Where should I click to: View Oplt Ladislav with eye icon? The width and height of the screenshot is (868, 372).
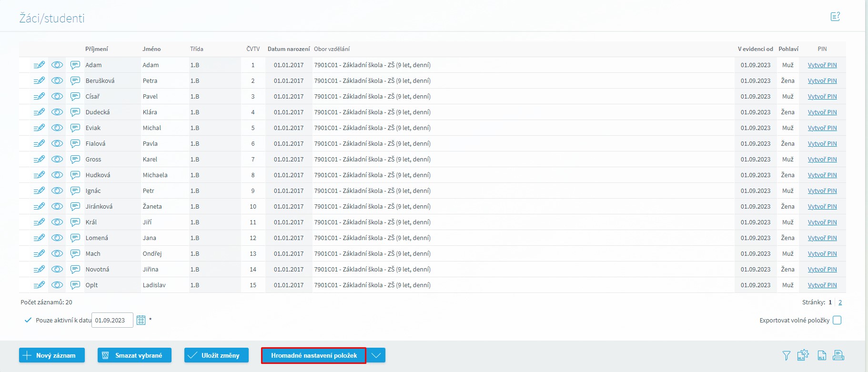(57, 285)
